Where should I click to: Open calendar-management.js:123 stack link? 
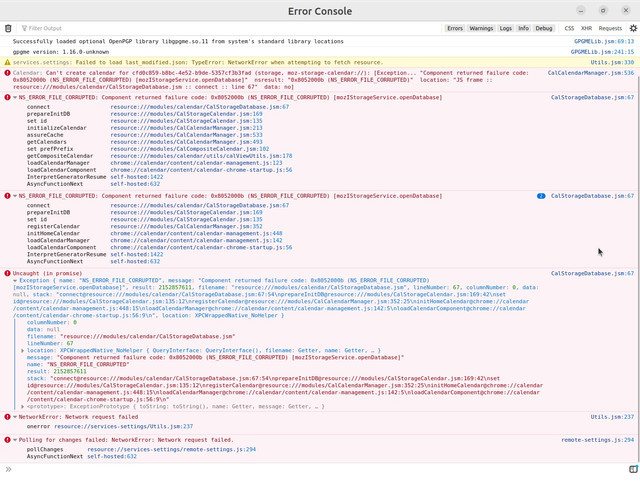196,162
